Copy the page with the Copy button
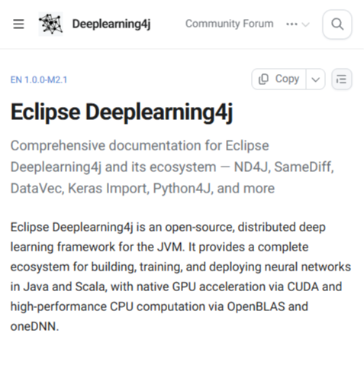Image resolution: width=364 pixels, height=366 pixels. click(x=279, y=79)
